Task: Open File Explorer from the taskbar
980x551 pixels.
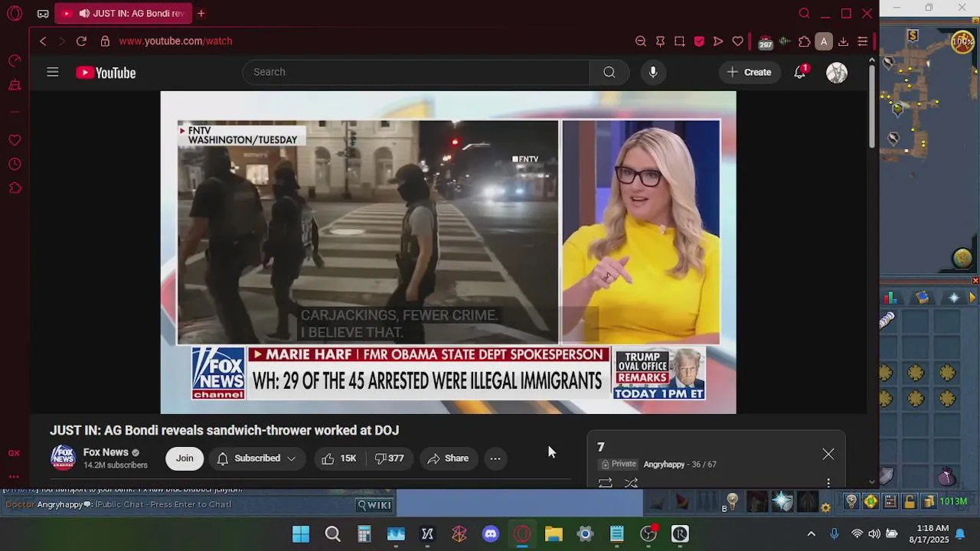Action: pos(554,534)
